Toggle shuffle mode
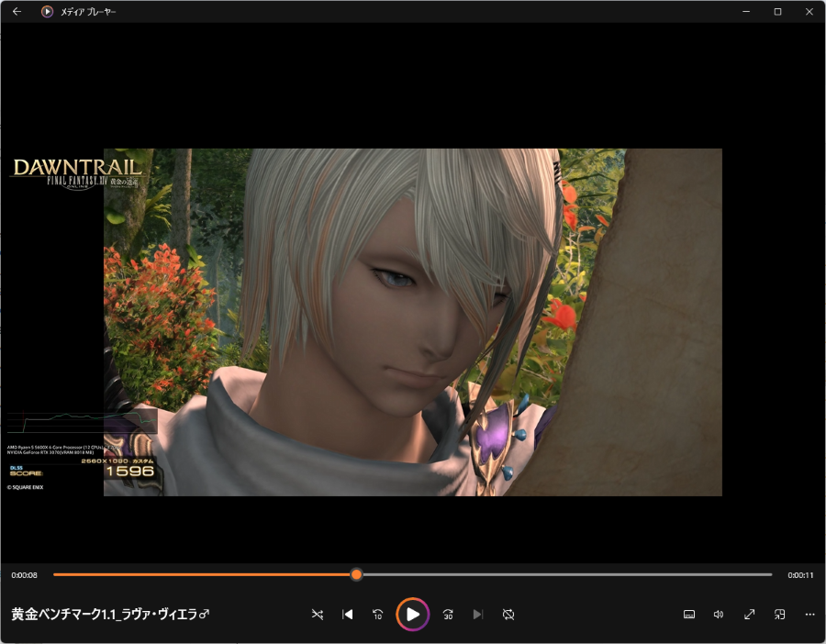826x644 pixels. point(318,614)
